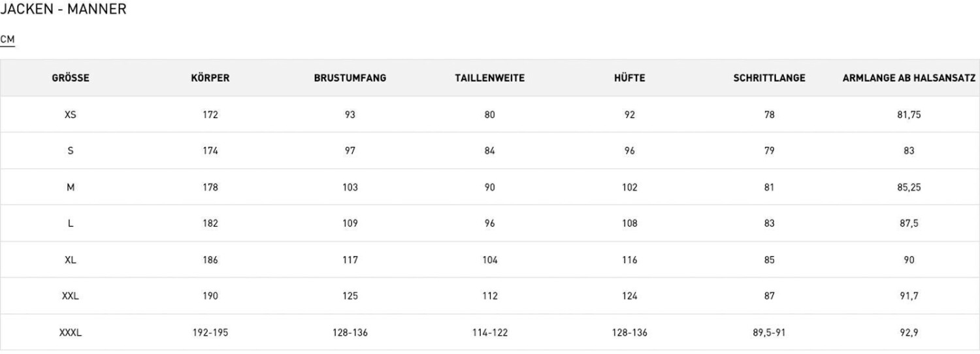Select the XS size row label
Screen dimensions: 980x354
(x=71, y=115)
